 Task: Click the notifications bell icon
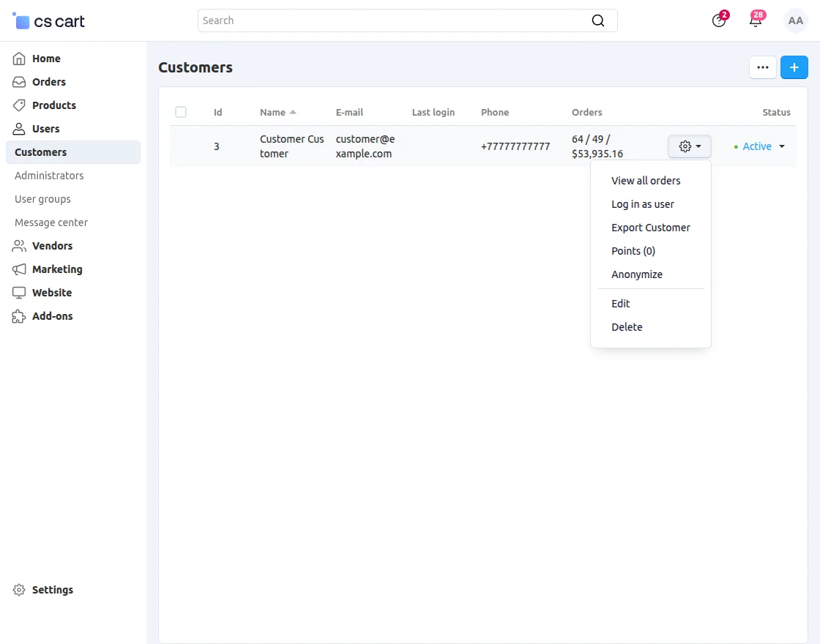coord(756,20)
